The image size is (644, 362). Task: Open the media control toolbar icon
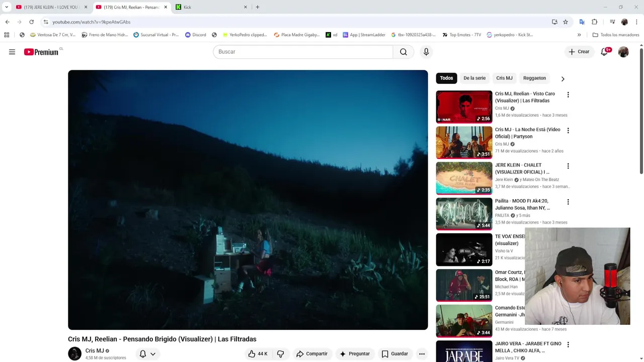tap(612, 22)
